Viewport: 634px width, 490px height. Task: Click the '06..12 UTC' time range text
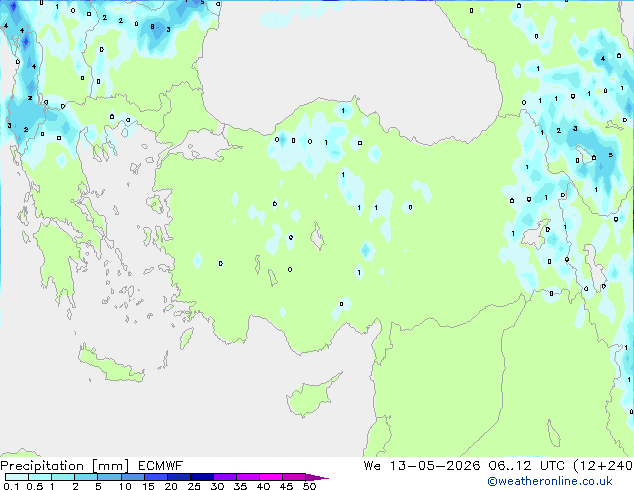coord(526,466)
